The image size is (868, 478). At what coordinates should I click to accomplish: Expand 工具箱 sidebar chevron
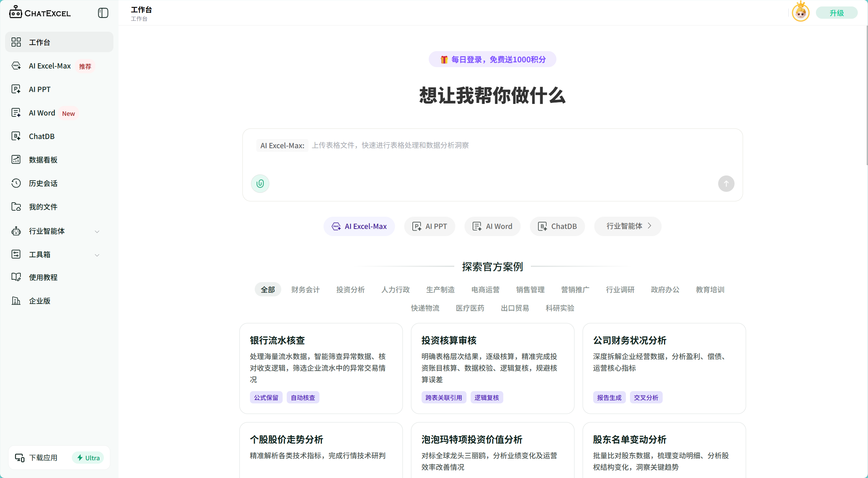click(97, 255)
